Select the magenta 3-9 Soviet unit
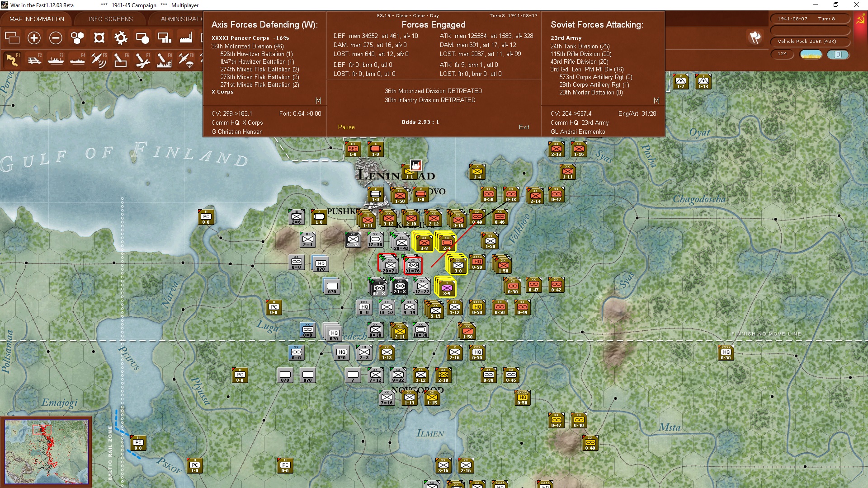The height and width of the screenshot is (488, 868). point(447,288)
